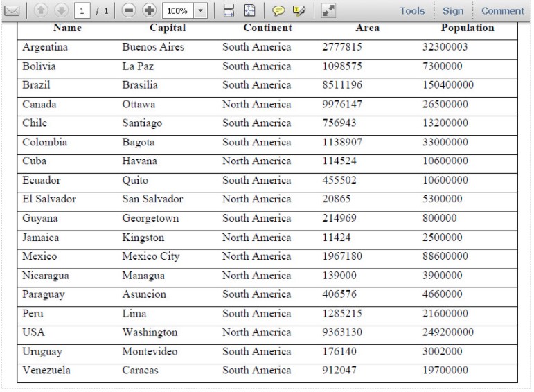Select the Lima capital cell
The width and height of the screenshot is (534, 392).
tap(134, 313)
